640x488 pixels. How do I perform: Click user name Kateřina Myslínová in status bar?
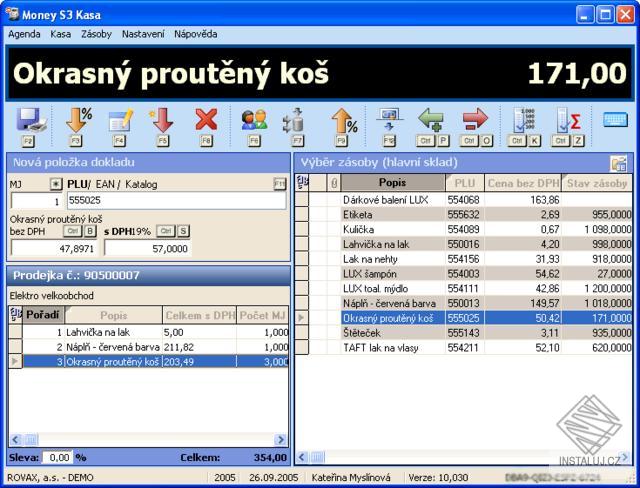click(351, 477)
